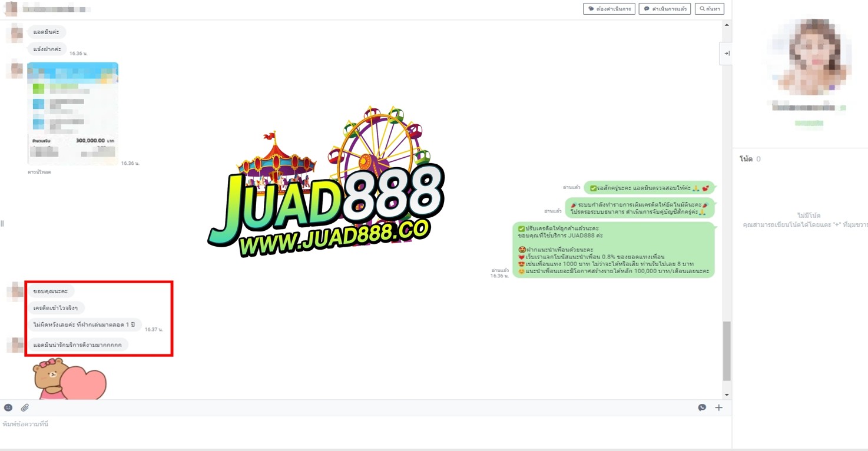
Task: Click the ดาวน์โหลด link under image
Action: tap(39, 172)
